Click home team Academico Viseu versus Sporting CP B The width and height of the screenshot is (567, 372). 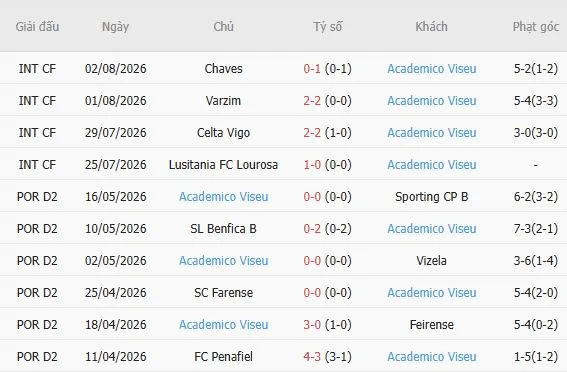pyautogui.click(x=223, y=196)
